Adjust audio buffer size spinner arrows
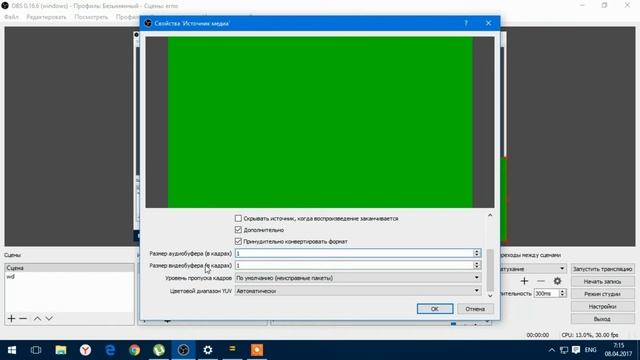640x360 pixels. click(476, 253)
